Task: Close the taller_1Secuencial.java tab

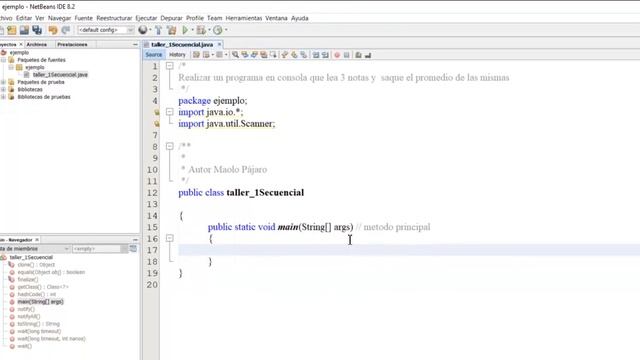Action: [x=219, y=44]
